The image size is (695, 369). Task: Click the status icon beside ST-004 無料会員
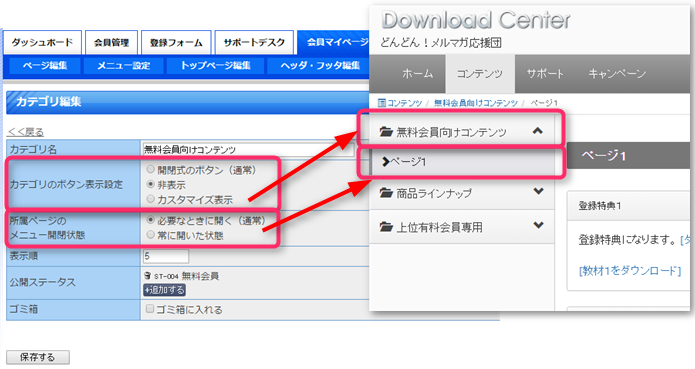148,276
